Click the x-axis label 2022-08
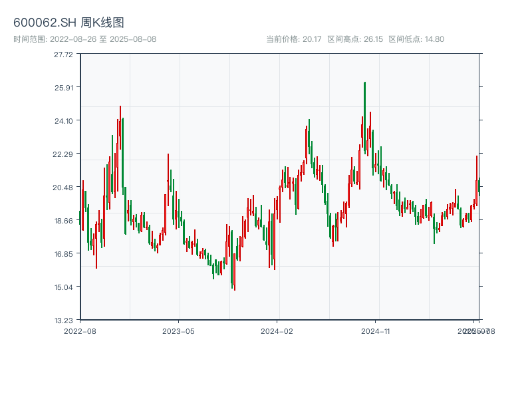This screenshot has width=532, height=399. [80, 331]
